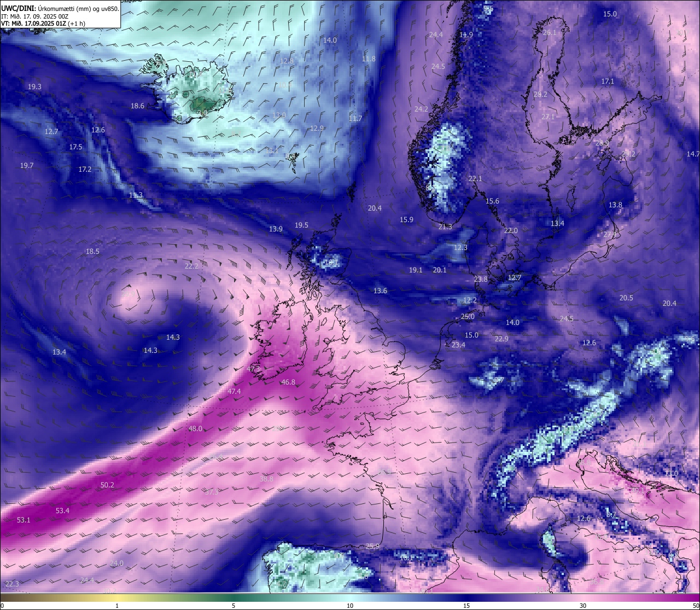Click the map value '12.2'
This screenshot has height=610, width=700.
pos(470,300)
